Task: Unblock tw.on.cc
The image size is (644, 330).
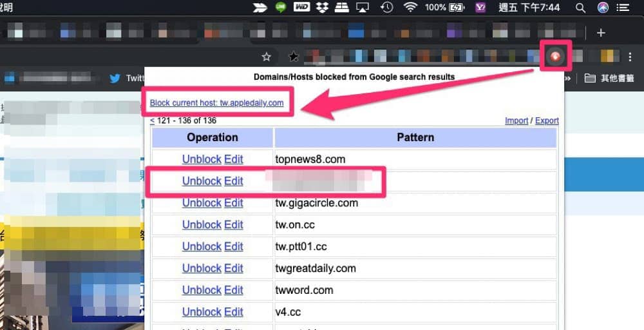Action: 202,224
